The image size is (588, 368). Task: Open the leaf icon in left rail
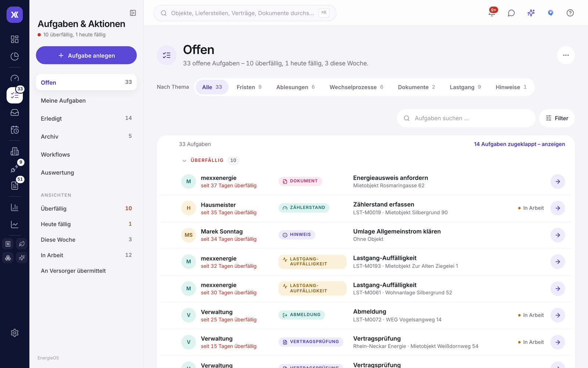[x=22, y=244]
